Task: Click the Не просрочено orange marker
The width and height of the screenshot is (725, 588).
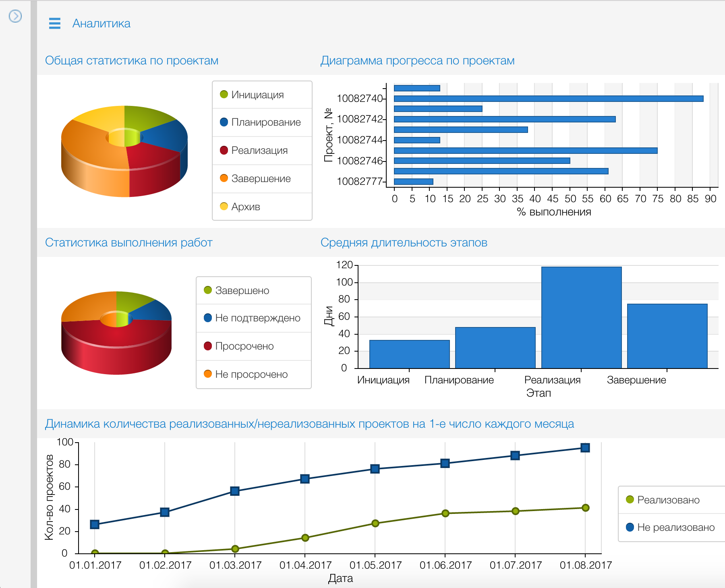Action: (x=208, y=374)
